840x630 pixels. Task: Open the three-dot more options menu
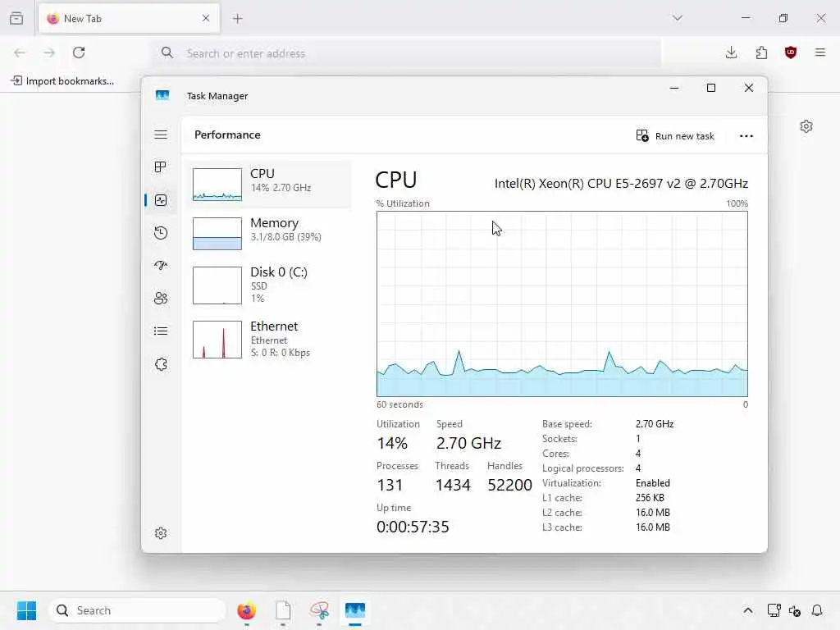click(x=746, y=136)
